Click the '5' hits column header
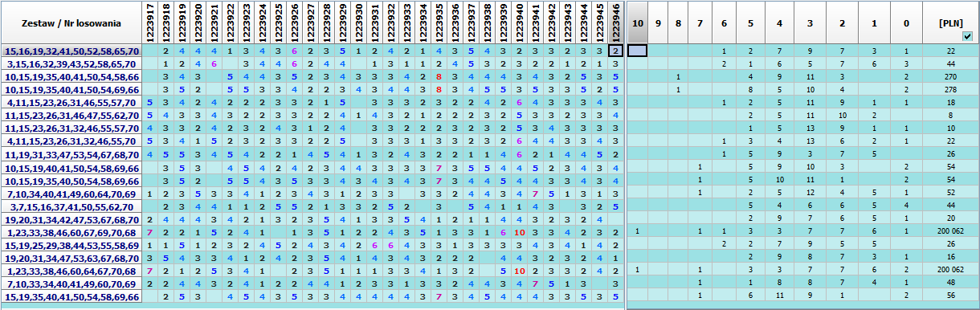 click(750, 22)
